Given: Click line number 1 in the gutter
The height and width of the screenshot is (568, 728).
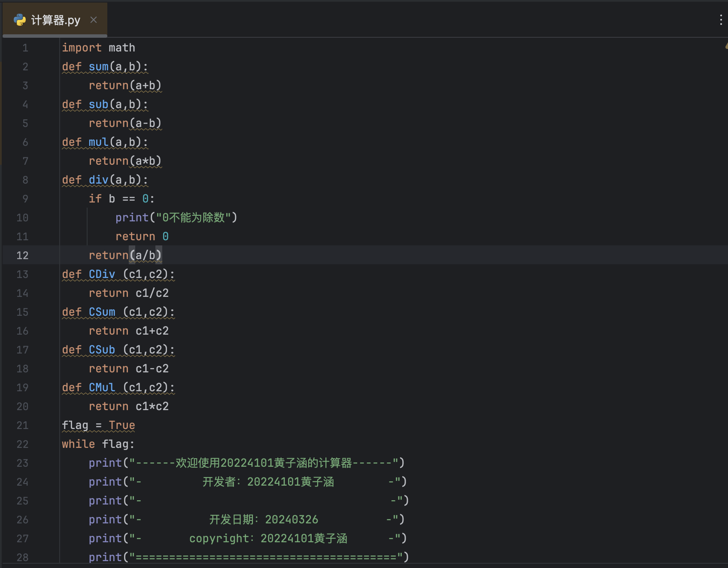Looking at the screenshot, I should (x=25, y=48).
